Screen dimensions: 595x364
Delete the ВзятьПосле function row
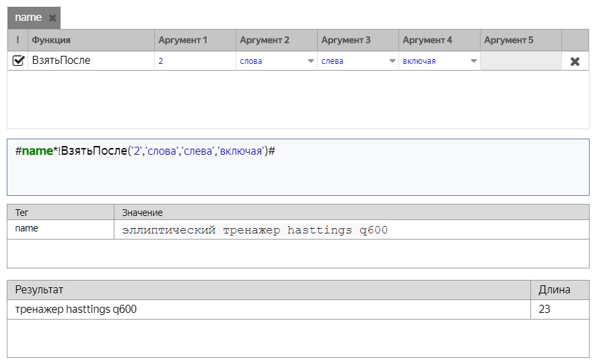(x=575, y=61)
